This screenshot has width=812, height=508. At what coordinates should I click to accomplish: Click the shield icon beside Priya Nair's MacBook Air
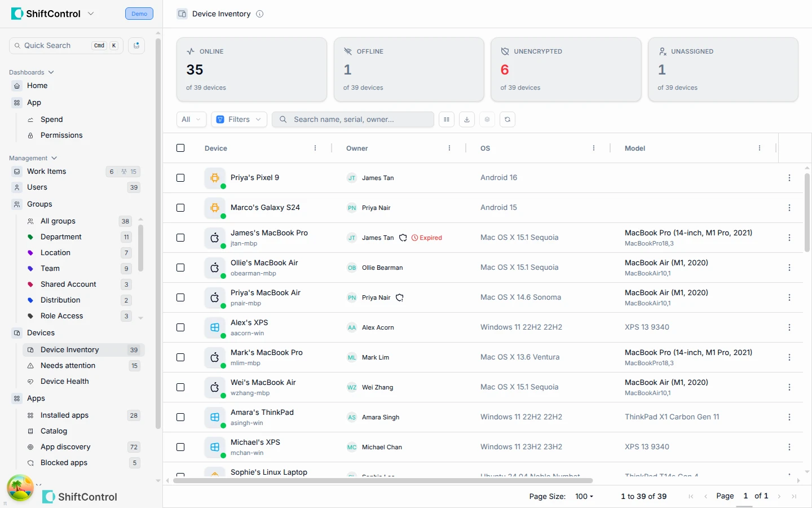(x=400, y=297)
